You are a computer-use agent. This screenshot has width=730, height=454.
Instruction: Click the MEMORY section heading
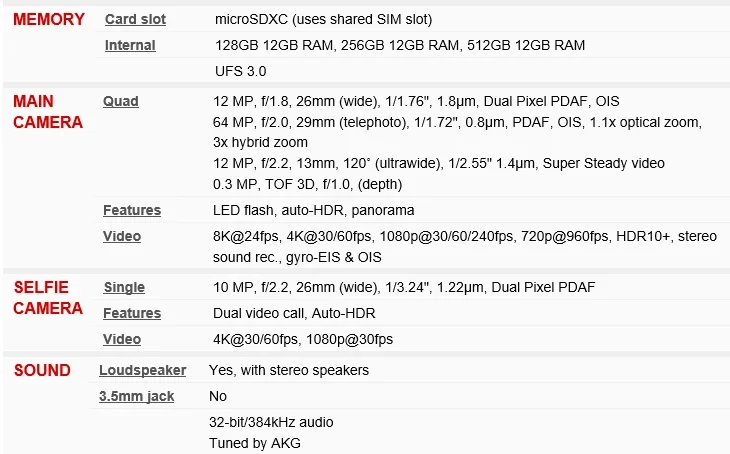click(49, 19)
